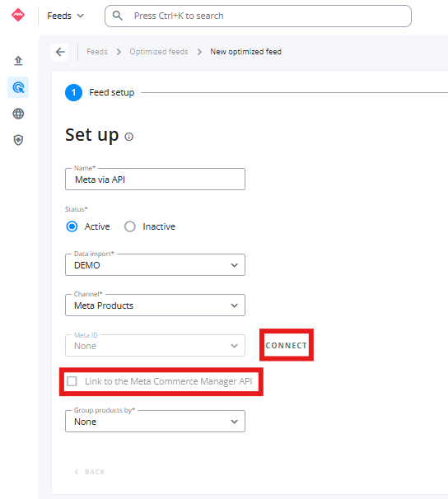448x499 pixels.
Task: Click the back arrow beside the breadcrumbs
Action: pos(60,52)
